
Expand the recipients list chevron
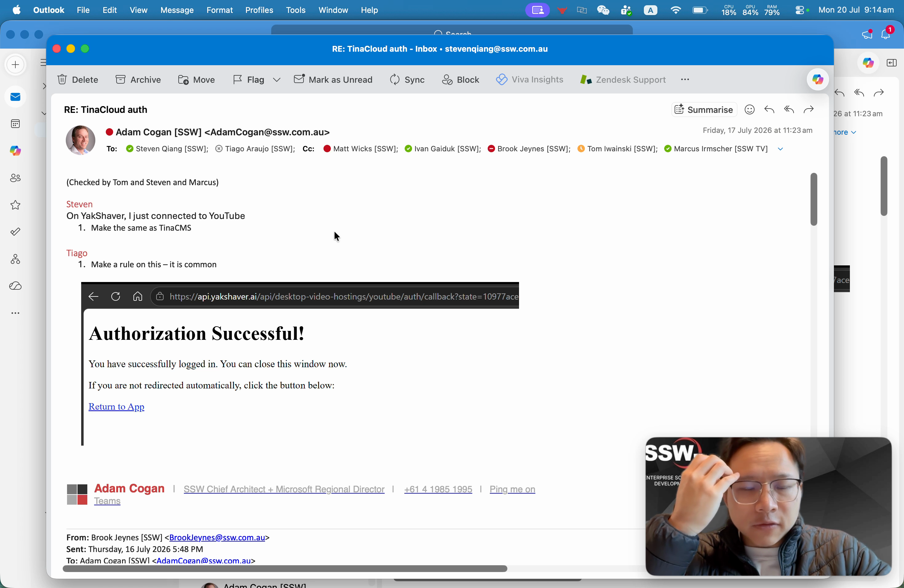[781, 149]
